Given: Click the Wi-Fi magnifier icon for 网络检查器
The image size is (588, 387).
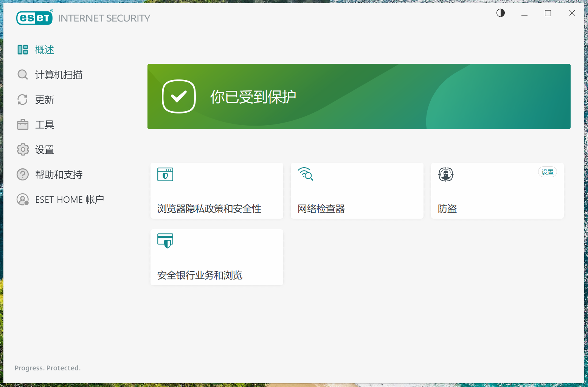Looking at the screenshot, I should pyautogui.click(x=306, y=174).
